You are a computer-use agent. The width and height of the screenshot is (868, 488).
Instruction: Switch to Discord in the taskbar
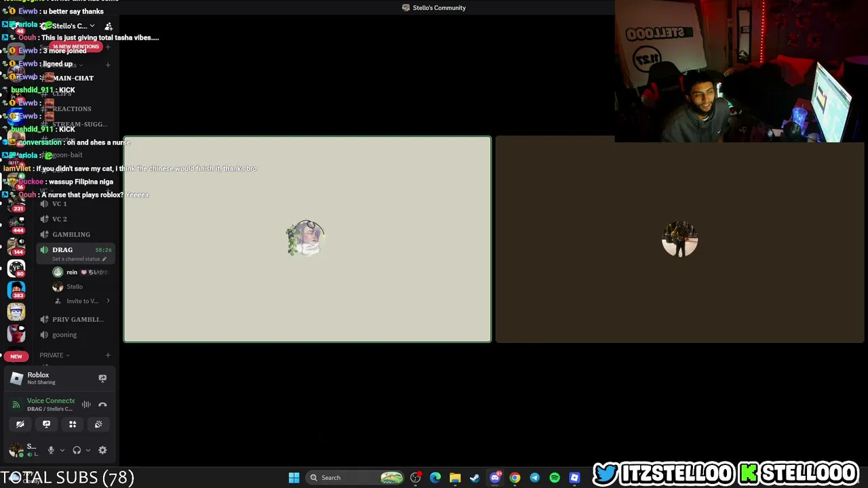[x=495, y=478]
